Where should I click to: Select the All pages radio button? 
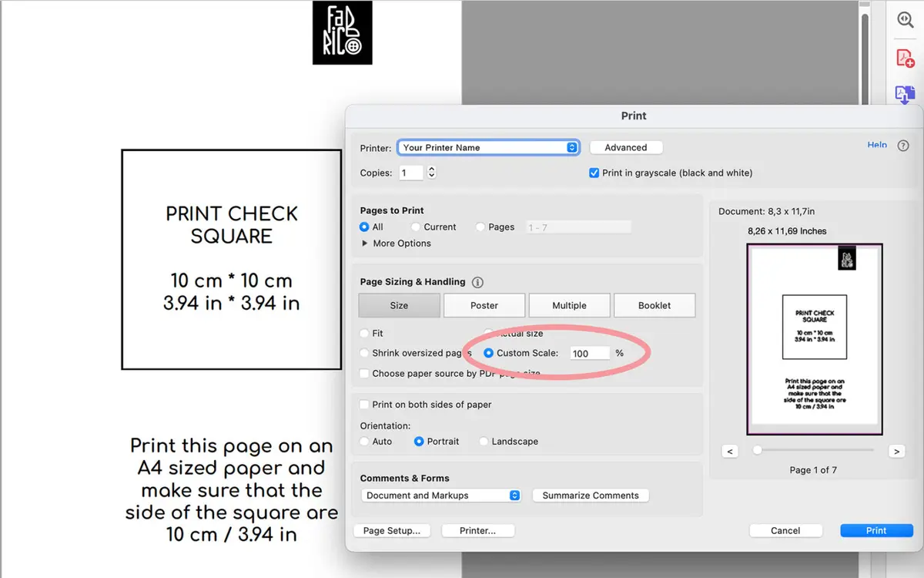click(365, 227)
